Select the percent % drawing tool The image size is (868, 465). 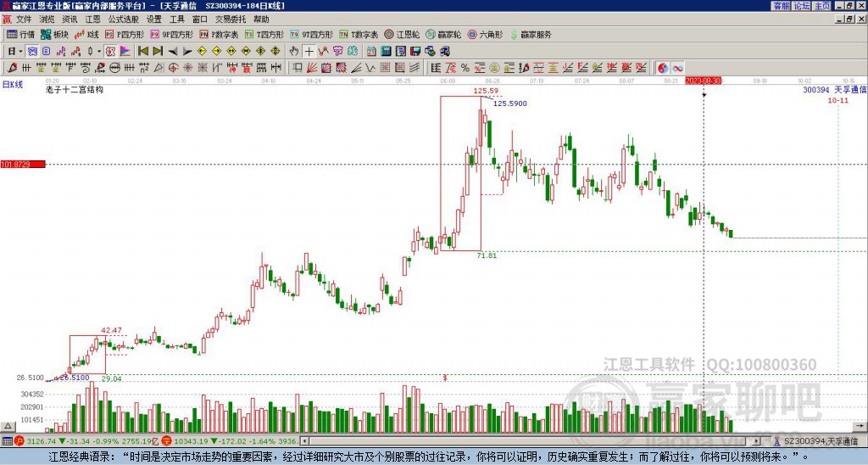(465, 68)
